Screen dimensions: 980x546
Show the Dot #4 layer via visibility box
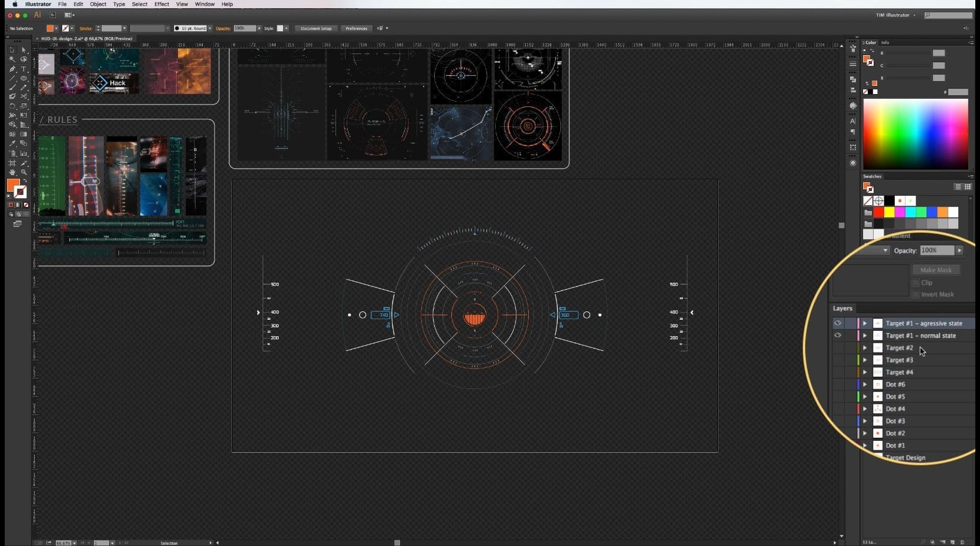click(x=838, y=408)
